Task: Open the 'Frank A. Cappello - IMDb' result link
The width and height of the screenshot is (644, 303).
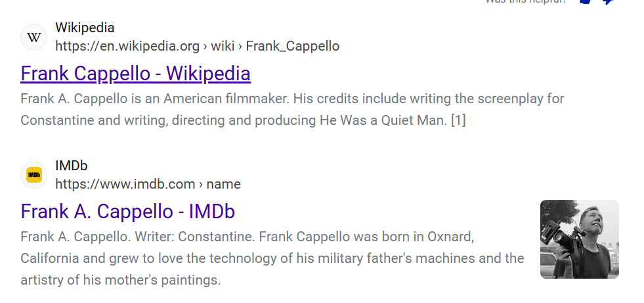Action: 128,212
